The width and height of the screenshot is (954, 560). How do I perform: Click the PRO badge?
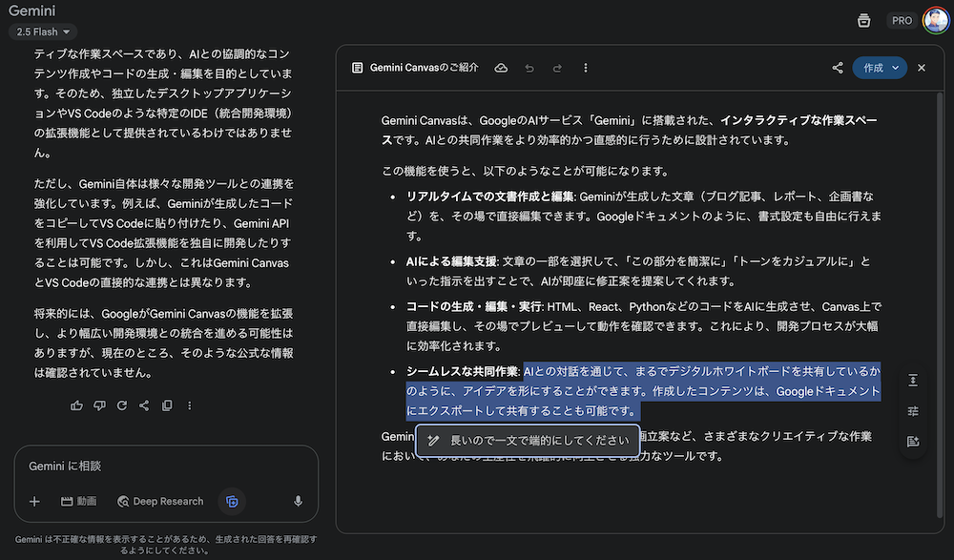[902, 20]
